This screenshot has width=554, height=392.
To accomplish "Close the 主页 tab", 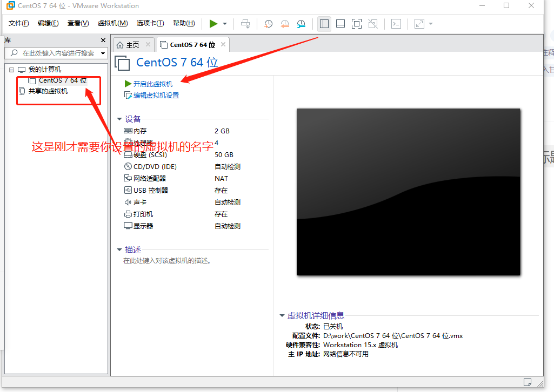I will 148,44.
